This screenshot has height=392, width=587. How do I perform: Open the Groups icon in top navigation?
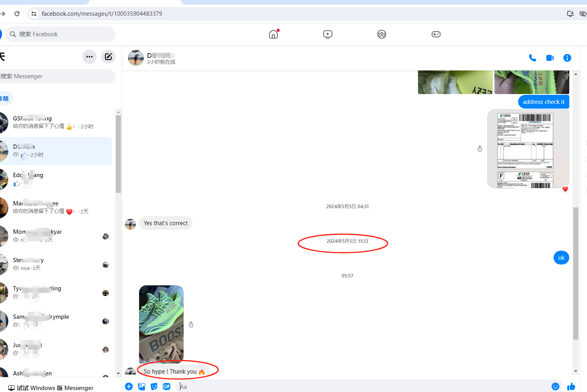point(381,34)
